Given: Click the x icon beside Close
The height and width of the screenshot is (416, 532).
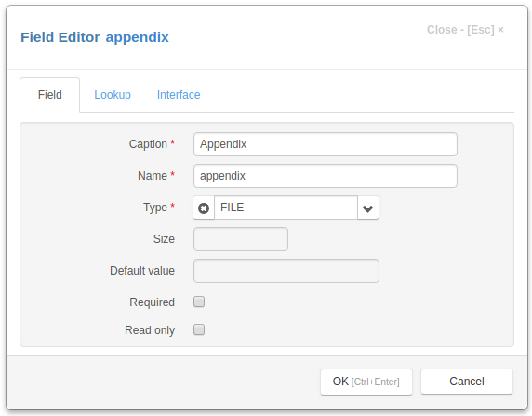Looking at the screenshot, I should pos(500,30).
